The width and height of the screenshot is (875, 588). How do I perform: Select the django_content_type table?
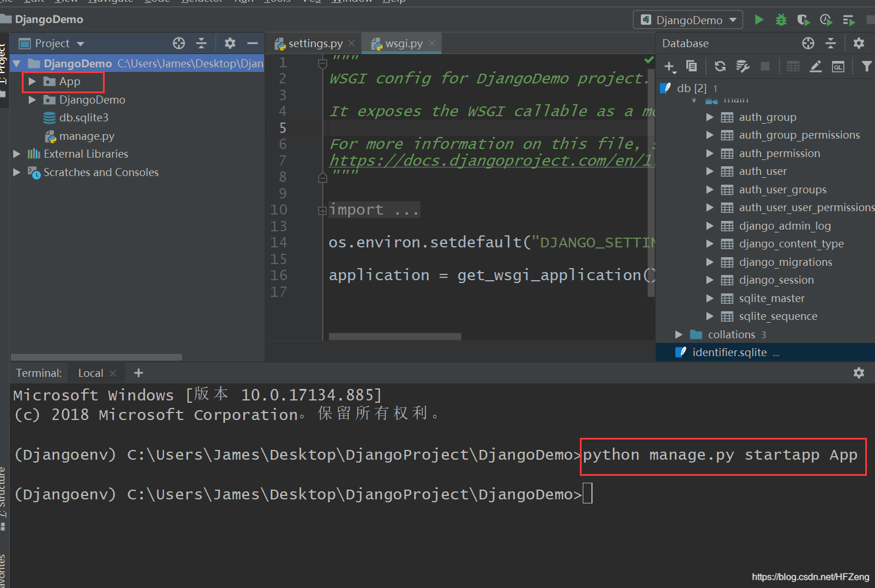click(791, 244)
